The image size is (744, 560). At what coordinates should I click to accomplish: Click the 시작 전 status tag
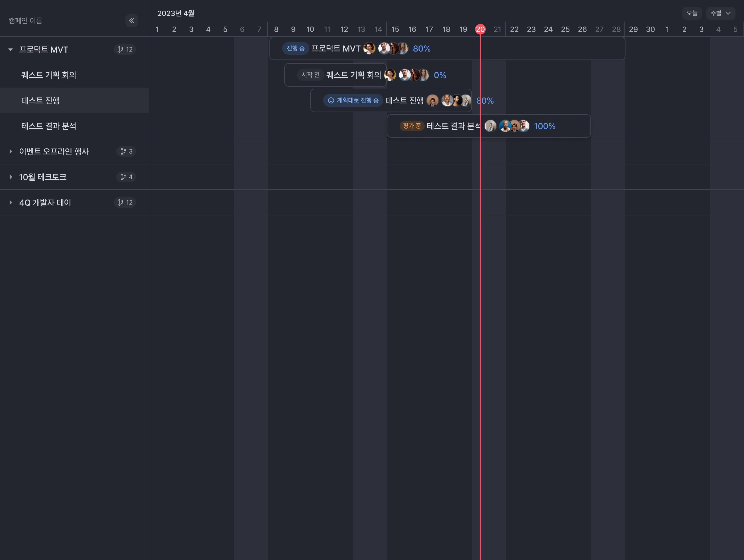[x=310, y=75]
